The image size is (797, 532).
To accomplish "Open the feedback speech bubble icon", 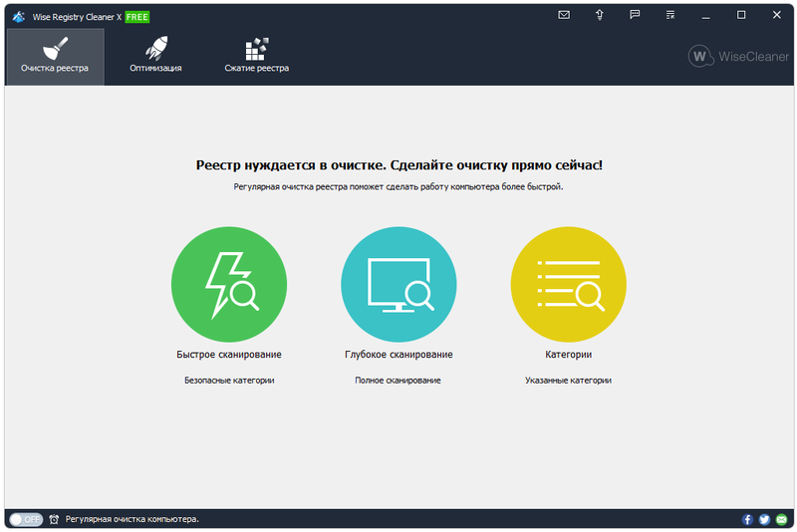I will [635, 15].
